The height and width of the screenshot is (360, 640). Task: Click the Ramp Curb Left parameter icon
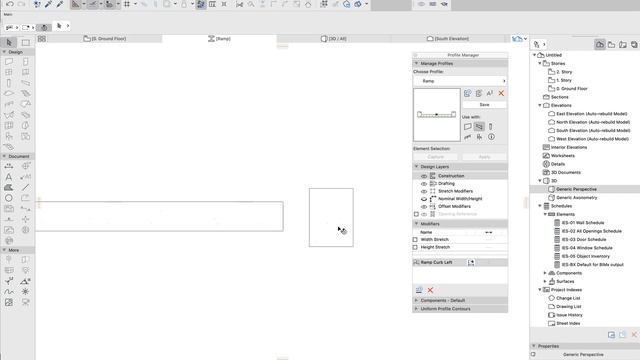pyautogui.click(x=471, y=262)
